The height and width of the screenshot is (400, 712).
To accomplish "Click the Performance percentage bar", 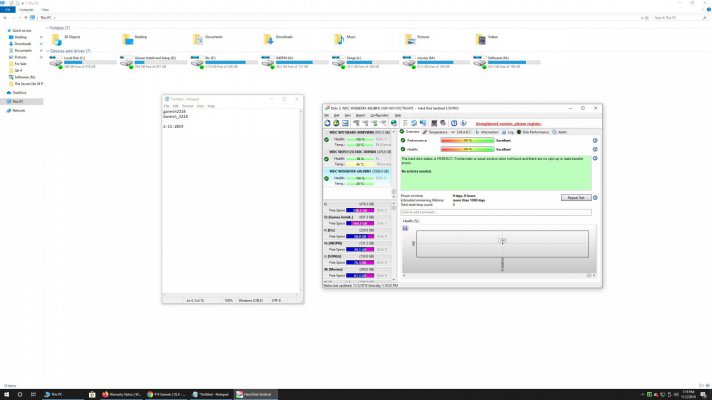I will click(467, 140).
